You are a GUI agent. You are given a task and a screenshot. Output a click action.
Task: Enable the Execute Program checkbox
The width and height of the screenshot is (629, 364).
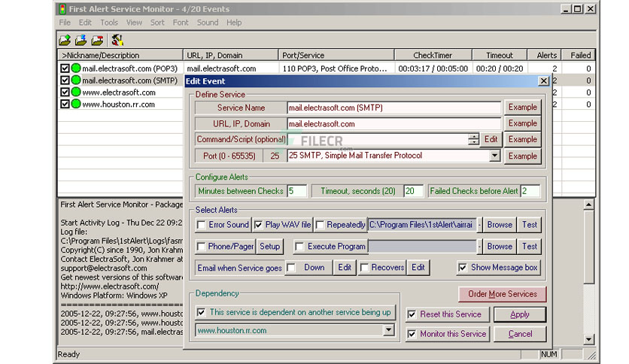[x=299, y=247]
